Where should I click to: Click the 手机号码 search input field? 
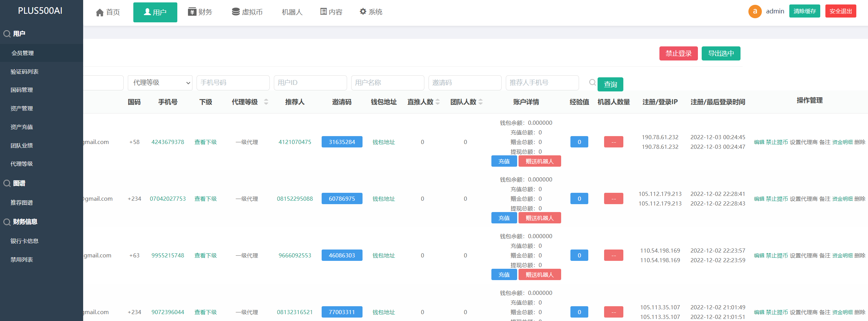pos(233,83)
